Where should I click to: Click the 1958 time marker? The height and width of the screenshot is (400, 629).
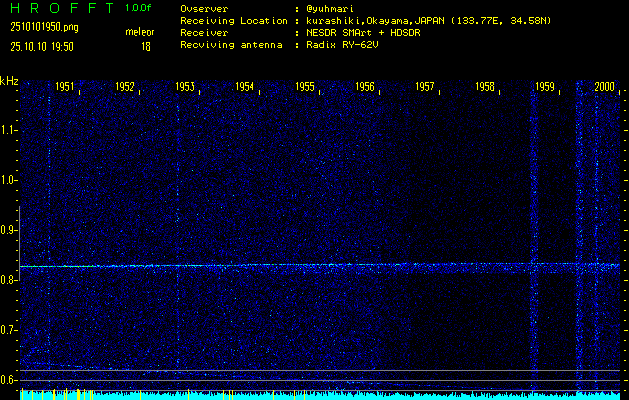pyautogui.click(x=485, y=87)
